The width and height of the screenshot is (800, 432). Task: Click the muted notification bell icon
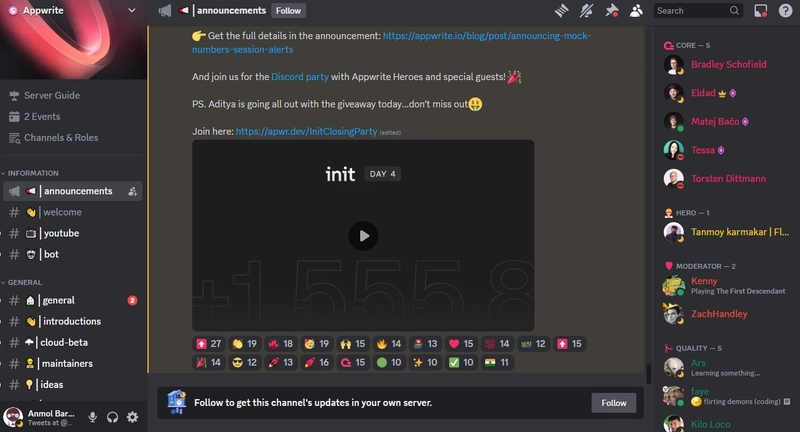click(586, 10)
